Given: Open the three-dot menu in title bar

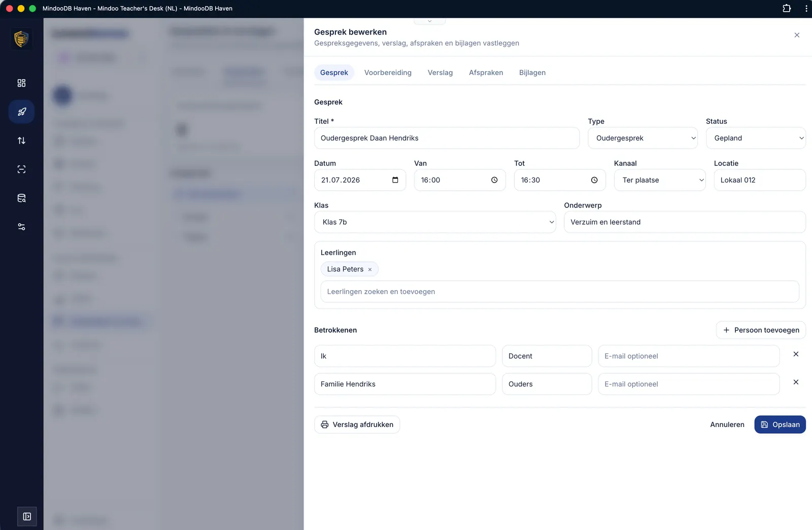Looking at the screenshot, I should (806, 8).
